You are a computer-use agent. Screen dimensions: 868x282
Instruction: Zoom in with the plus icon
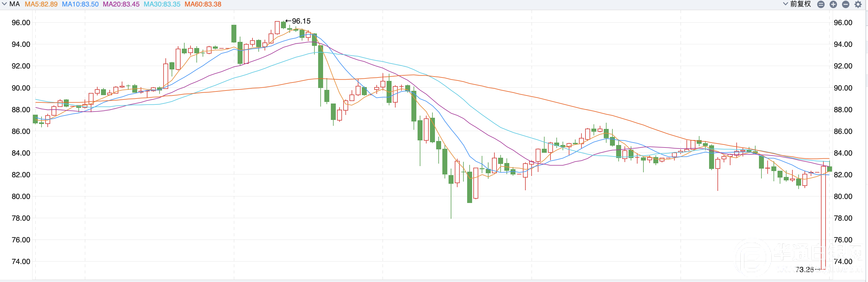[x=833, y=4]
